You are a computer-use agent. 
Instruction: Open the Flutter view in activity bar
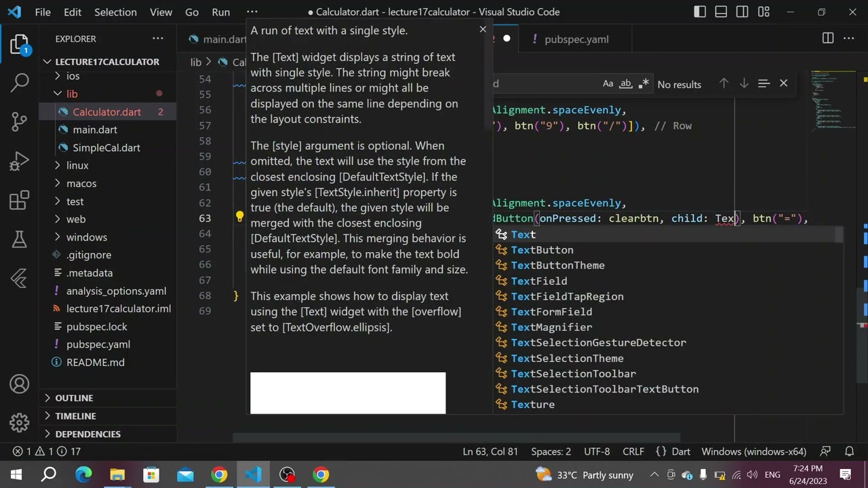click(20, 278)
